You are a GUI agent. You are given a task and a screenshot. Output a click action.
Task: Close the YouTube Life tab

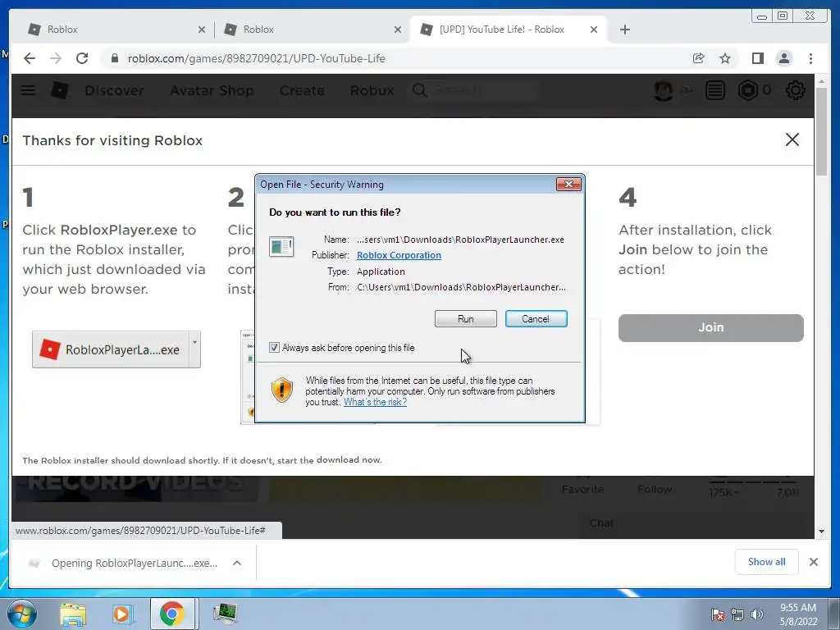click(594, 30)
